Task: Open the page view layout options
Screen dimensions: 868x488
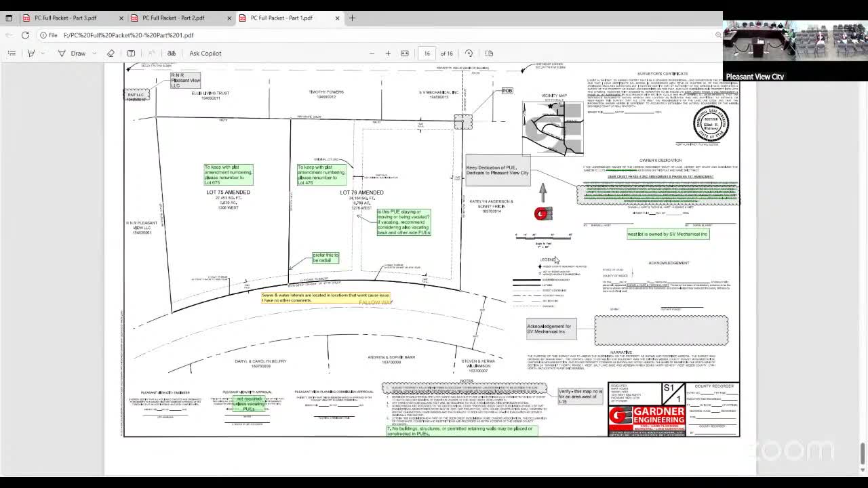Action: (489, 53)
